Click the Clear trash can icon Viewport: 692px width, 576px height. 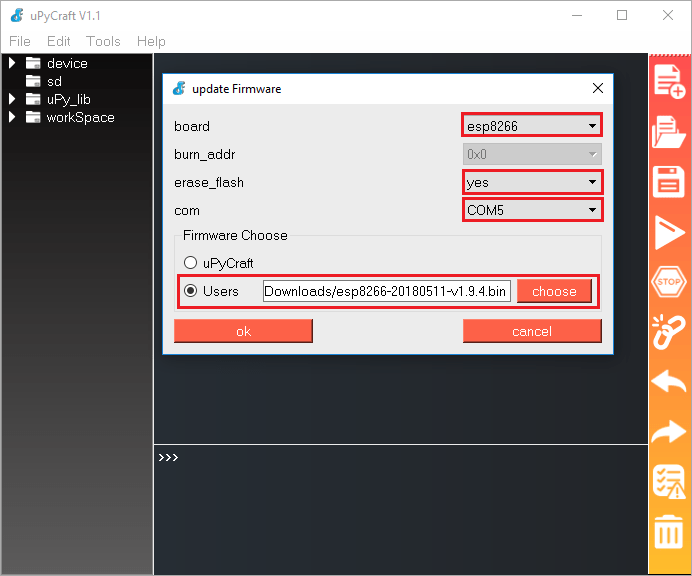(668, 531)
